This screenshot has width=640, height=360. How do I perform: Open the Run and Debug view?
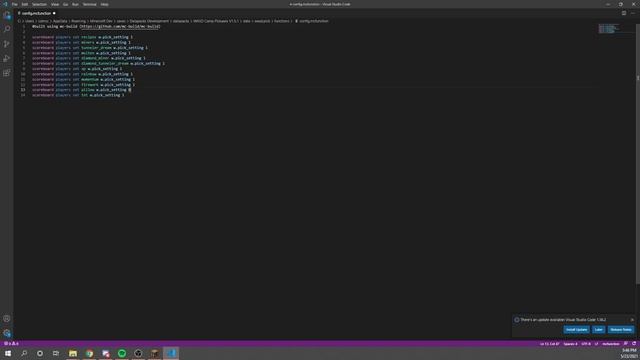coord(7,58)
